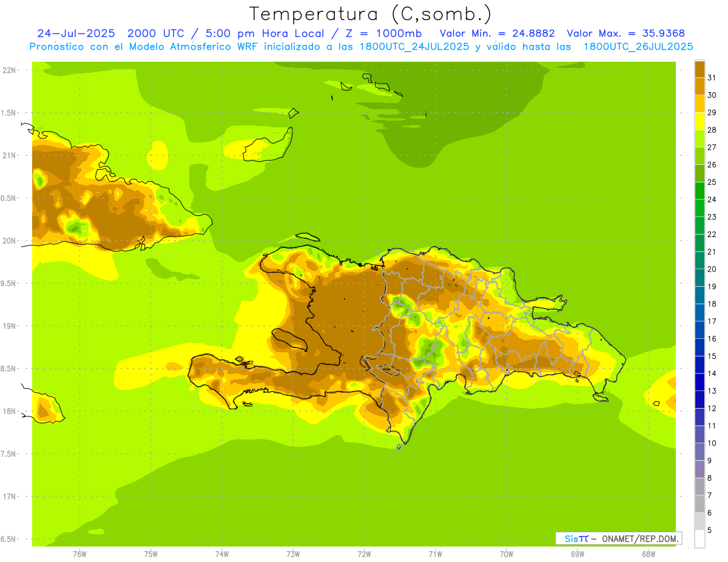Image resolution: width=728 pixels, height=562 pixels.
Task: Click the 76W longitude tick label
Action: coord(79,554)
